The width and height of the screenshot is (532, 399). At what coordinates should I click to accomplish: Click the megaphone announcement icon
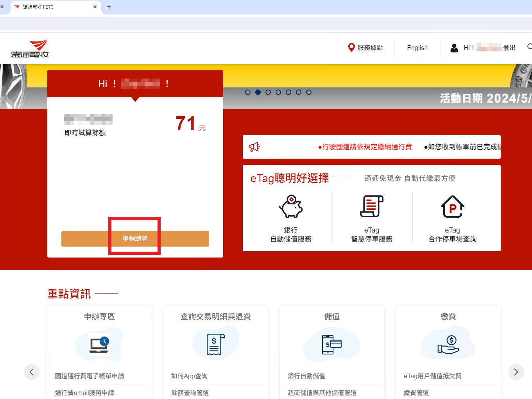pyautogui.click(x=254, y=147)
